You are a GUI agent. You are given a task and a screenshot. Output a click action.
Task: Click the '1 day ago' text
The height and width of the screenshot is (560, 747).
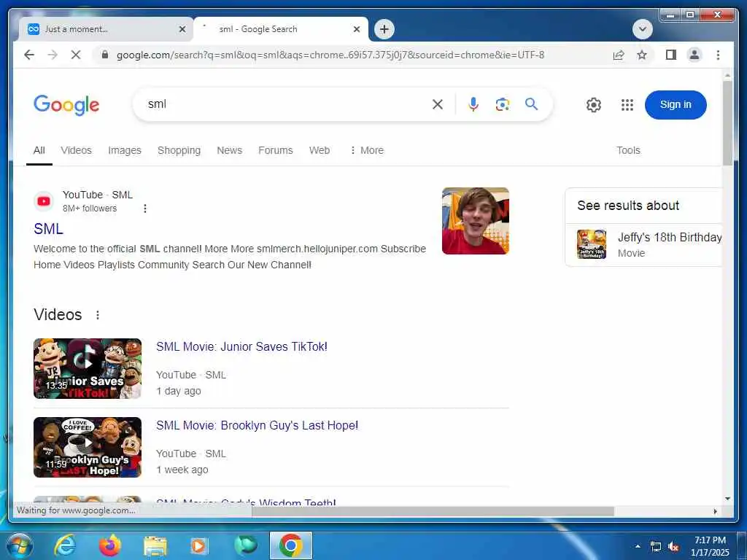tap(179, 391)
